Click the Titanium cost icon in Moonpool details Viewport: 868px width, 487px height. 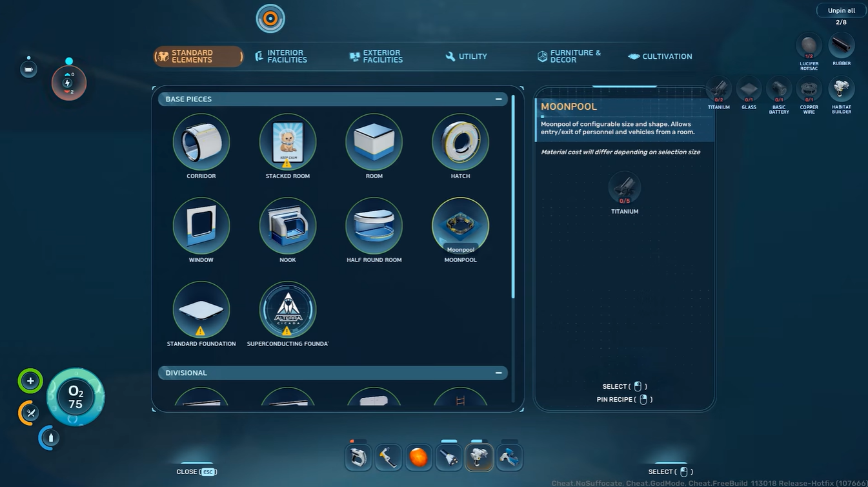(625, 188)
